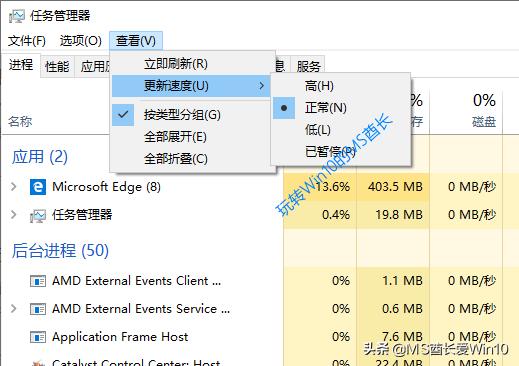Click the 19.8 MB memory value

(399, 215)
